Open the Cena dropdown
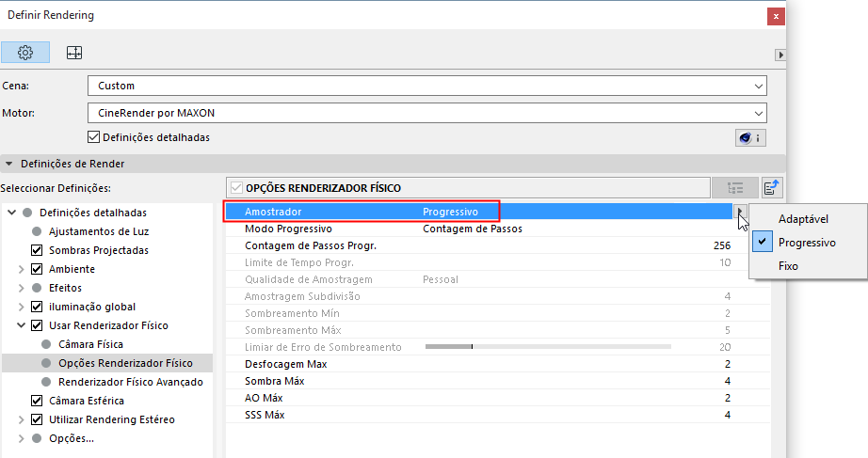Viewport: 868px width, 458px height. point(427,86)
